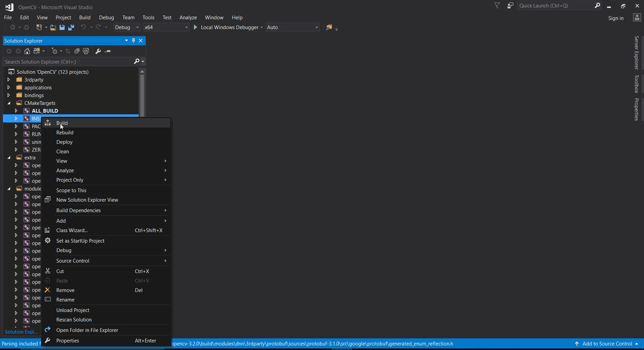Expand the 3rdparty folder node
This screenshot has height=350, width=644.
(x=8, y=79)
